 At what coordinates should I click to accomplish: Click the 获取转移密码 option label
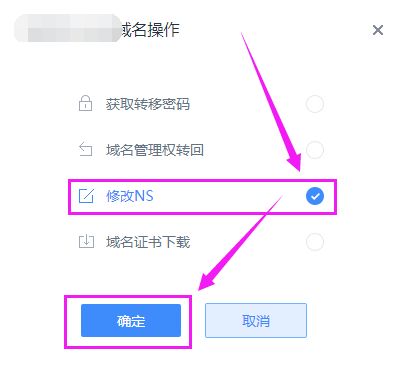coord(148,104)
